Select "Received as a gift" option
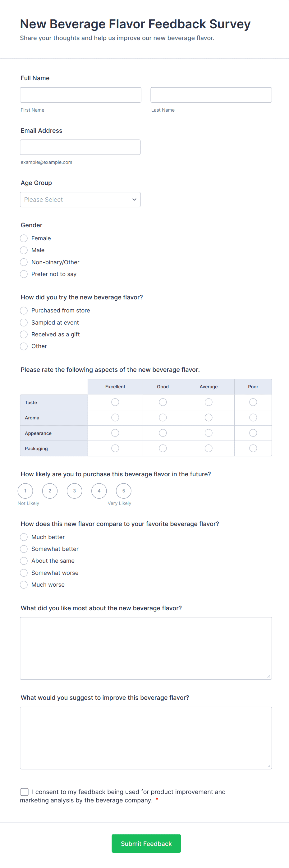The image size is (289, 868). coord(24,334)
